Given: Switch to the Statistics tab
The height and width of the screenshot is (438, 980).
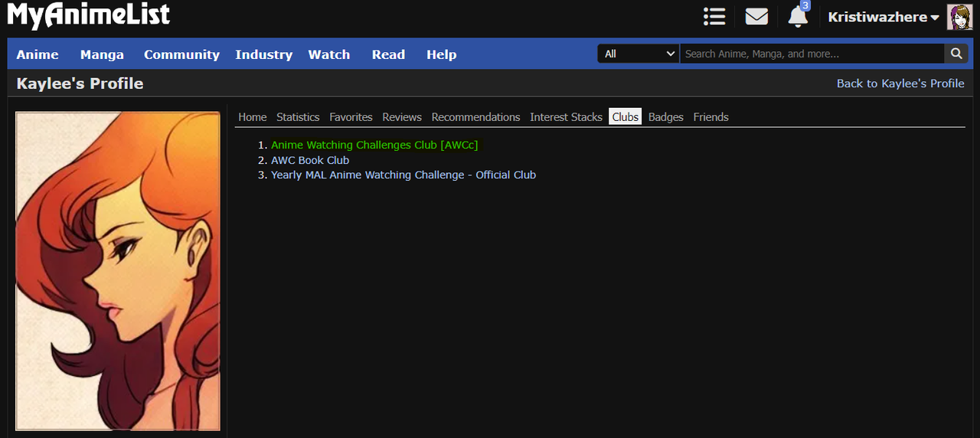Looking at the screenshot, I should 298,117.
